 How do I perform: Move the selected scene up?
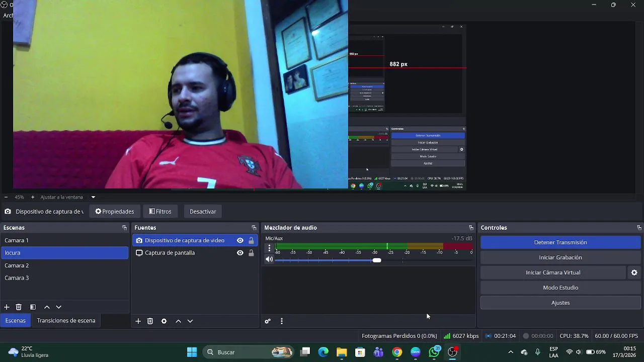click(x=47, y=307)
